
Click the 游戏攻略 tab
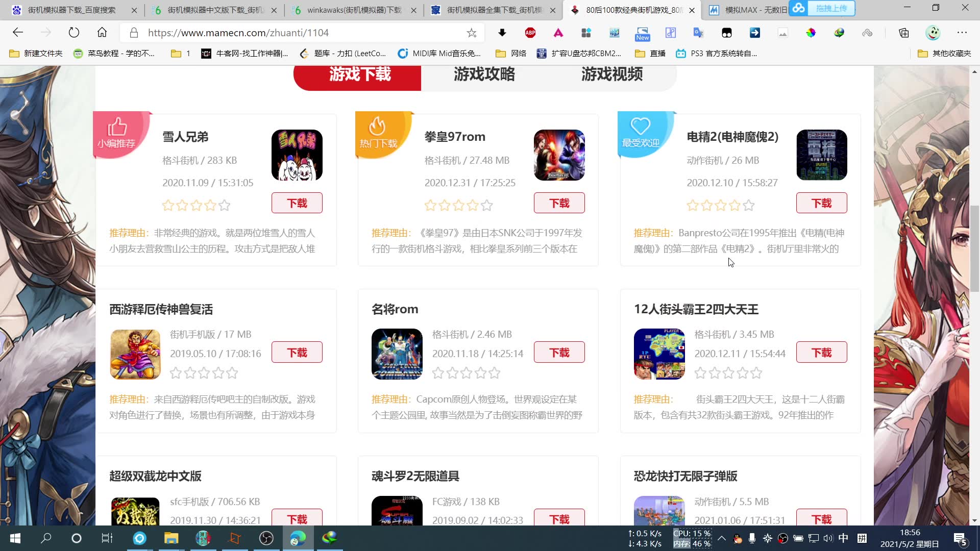(484, 74)
